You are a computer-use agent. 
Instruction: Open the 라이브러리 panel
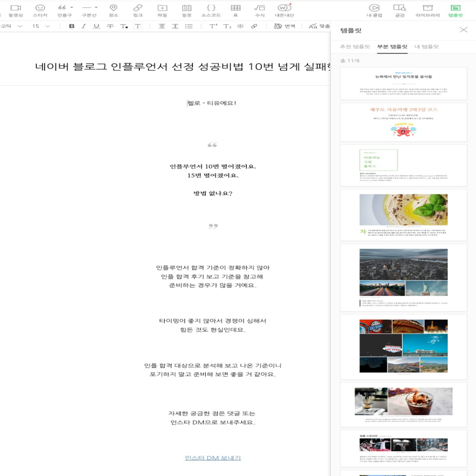click(x=427, y=10)
